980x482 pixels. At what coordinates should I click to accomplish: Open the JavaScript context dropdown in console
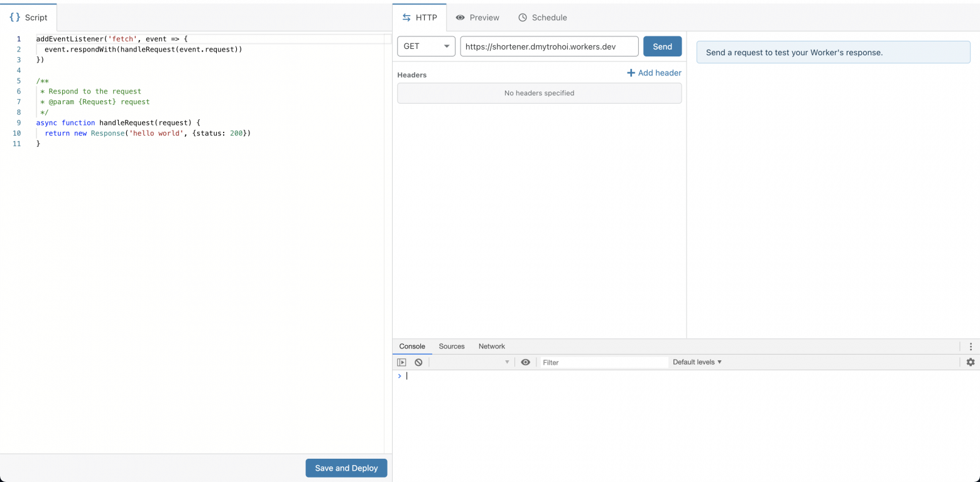[x=472, y=362]
